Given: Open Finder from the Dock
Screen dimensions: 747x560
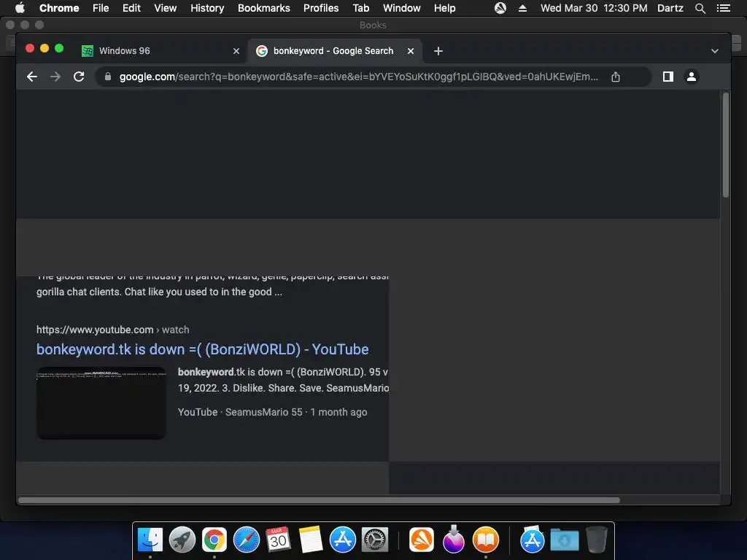Looking at the screenshot, I should 150,540.
